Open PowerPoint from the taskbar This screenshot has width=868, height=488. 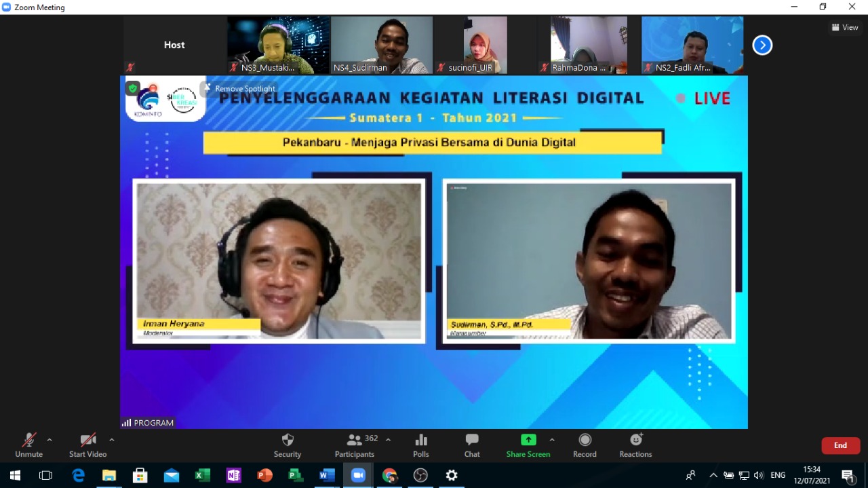[264, 475]
